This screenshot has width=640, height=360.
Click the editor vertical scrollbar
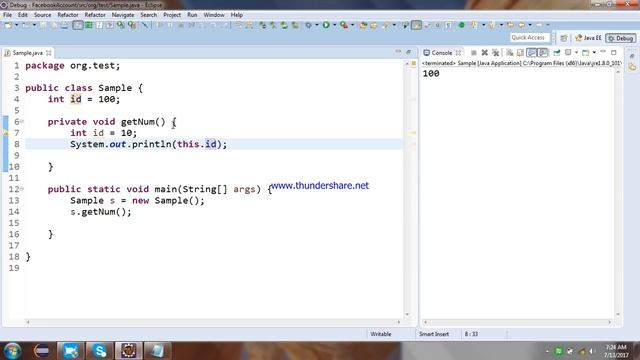pos(407,189)
